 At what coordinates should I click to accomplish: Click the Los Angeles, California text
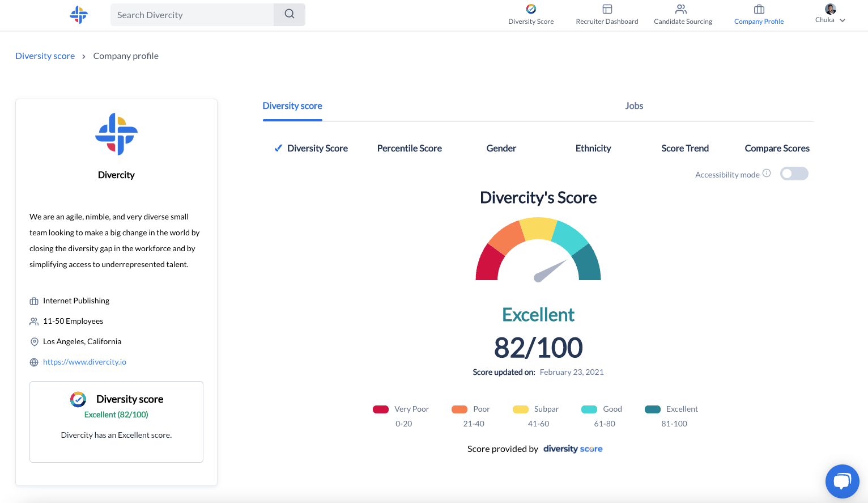[x=82, y=341]
